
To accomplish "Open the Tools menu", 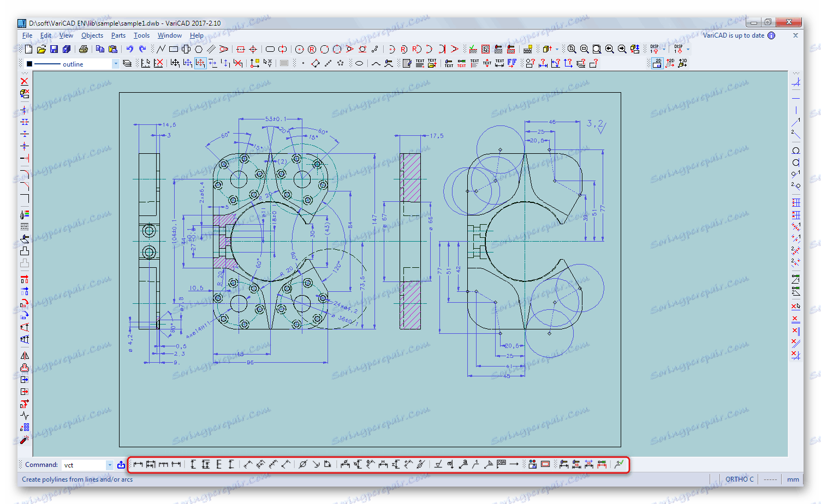I will tap(141, 35).
